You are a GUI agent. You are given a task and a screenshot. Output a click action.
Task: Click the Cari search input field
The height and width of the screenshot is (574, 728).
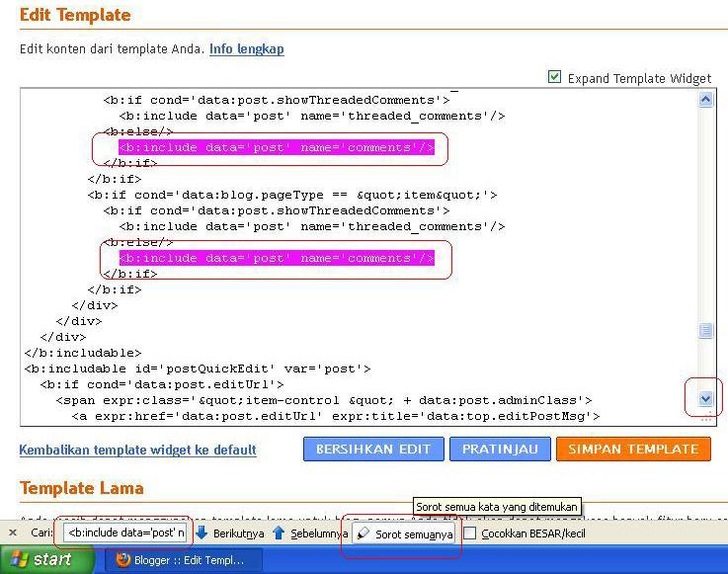click(x=125, y=533)
